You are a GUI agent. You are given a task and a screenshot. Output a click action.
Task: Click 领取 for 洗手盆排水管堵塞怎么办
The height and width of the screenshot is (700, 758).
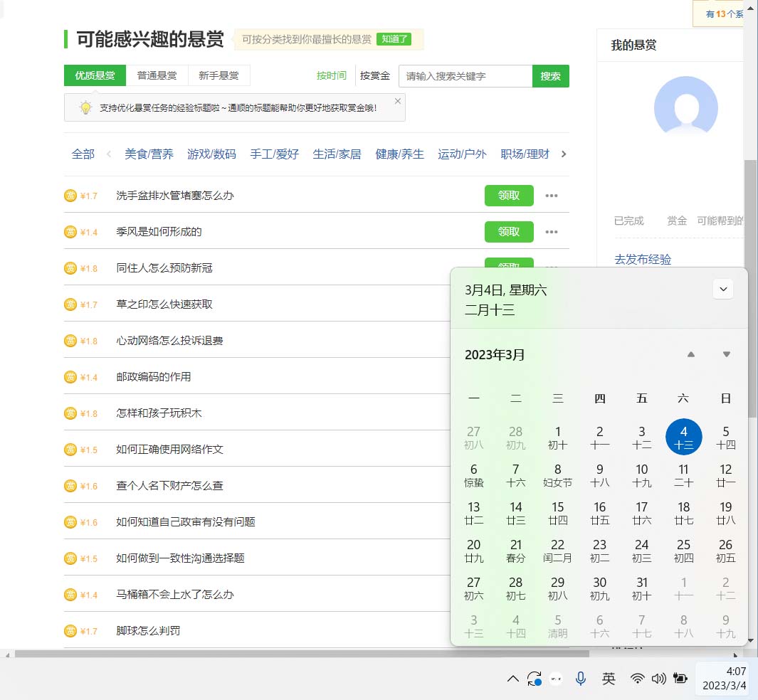click(x=509, y=196)
